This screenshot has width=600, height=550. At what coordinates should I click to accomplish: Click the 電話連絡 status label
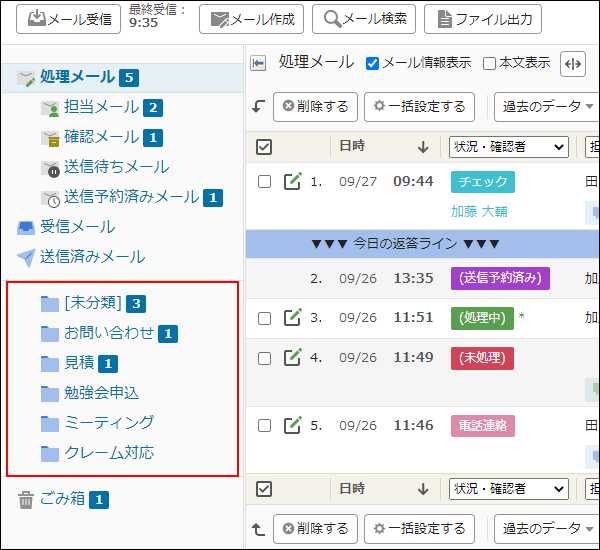483,426
